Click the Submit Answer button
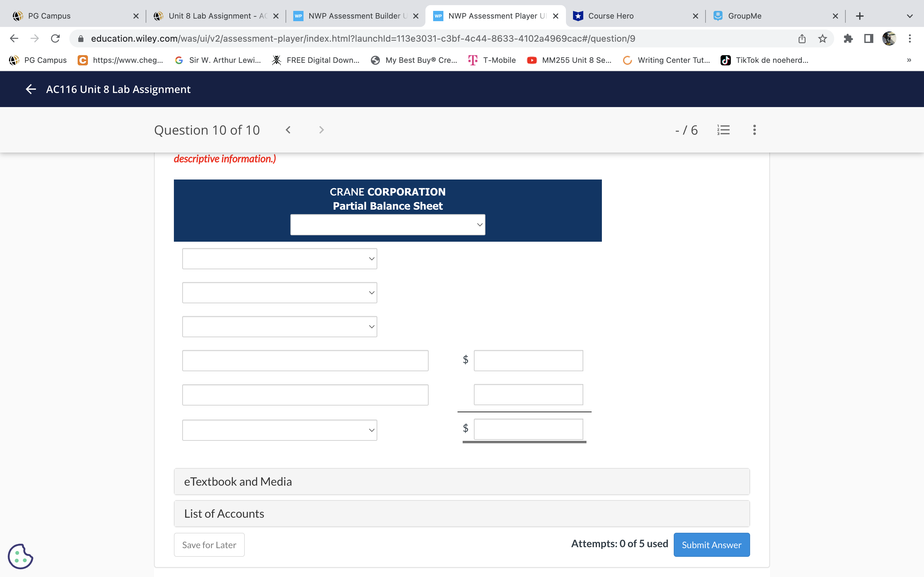Screen dimensions: 924x577 tap(711, 545)
